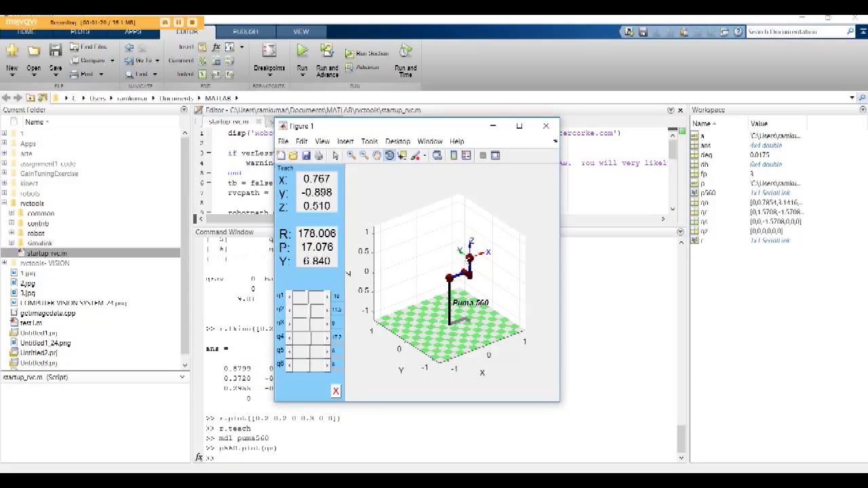
Task: Select the Pan hand tool in Figure 1
Action: pos(377,155)
